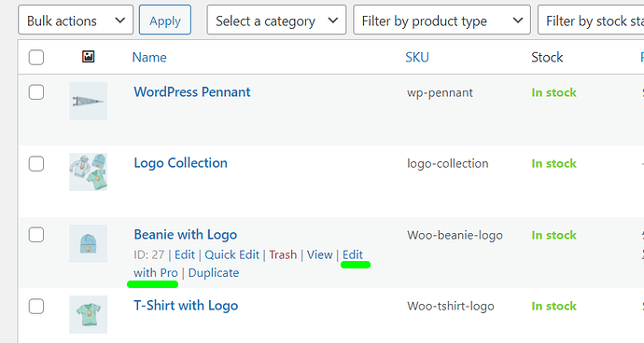Open Quick Edit for Beanie with Logo
Image resolution: width=644 pixels, height=343 pixels.
(232, 254)
